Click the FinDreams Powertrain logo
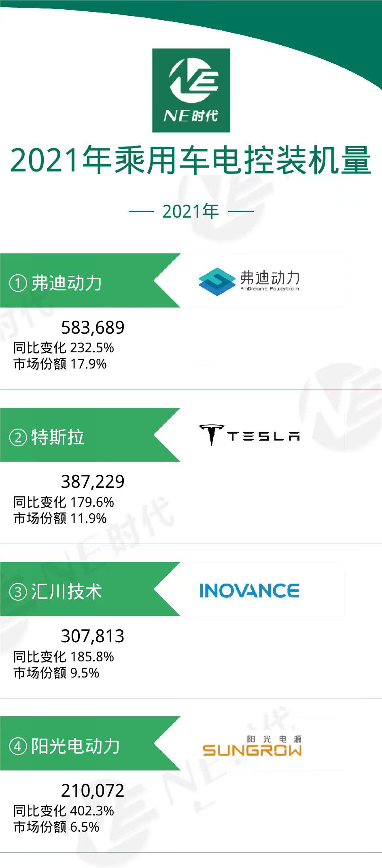 pyautogui.click(x=249, y=281)
